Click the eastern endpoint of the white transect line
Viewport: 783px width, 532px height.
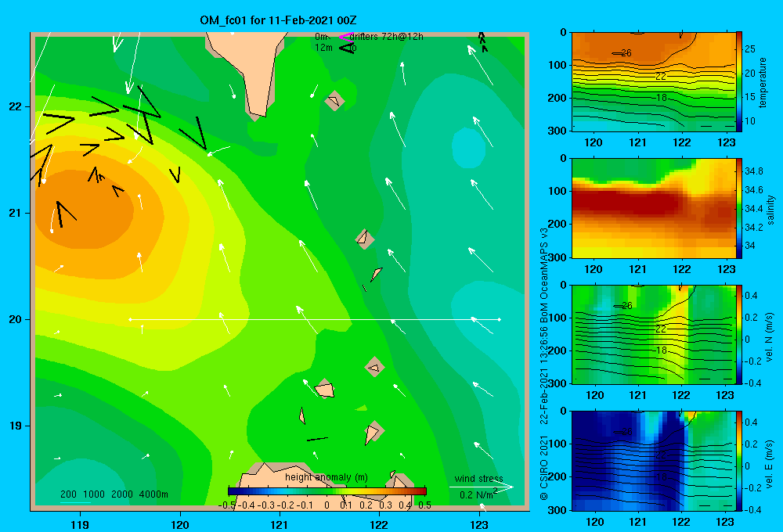tap(500, 319)
